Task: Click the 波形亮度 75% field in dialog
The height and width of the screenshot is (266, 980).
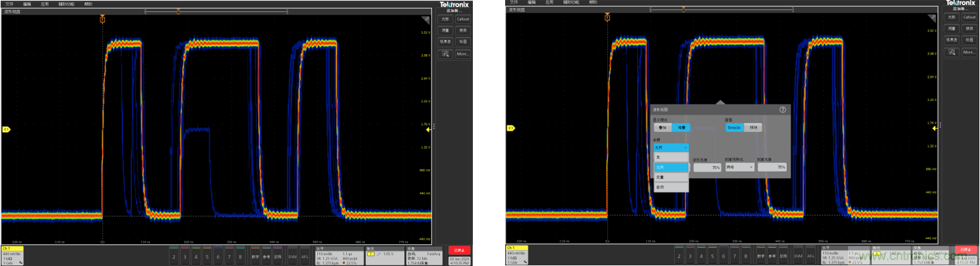Action: click(x=707, y=168)
